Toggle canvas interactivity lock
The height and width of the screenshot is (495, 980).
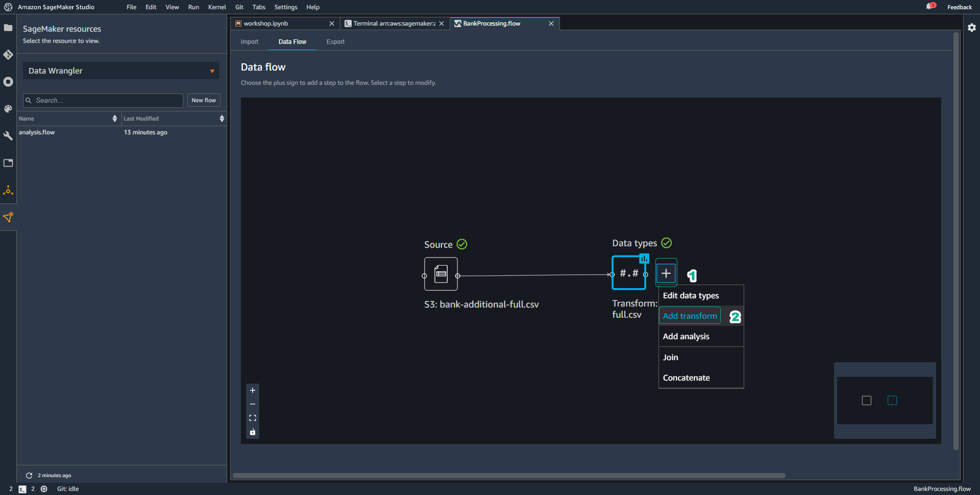pos(253,432)
